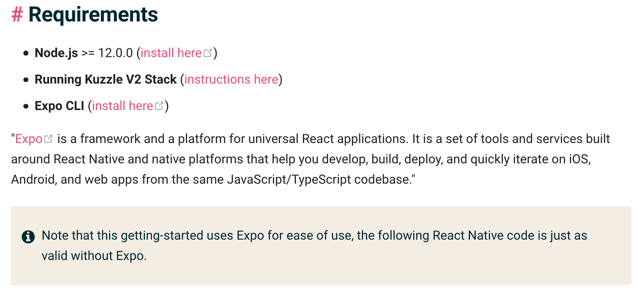The height and width of the screenshot is (296, 644).
Task: Click the bold Node.js text
Action: pos(56,53)
